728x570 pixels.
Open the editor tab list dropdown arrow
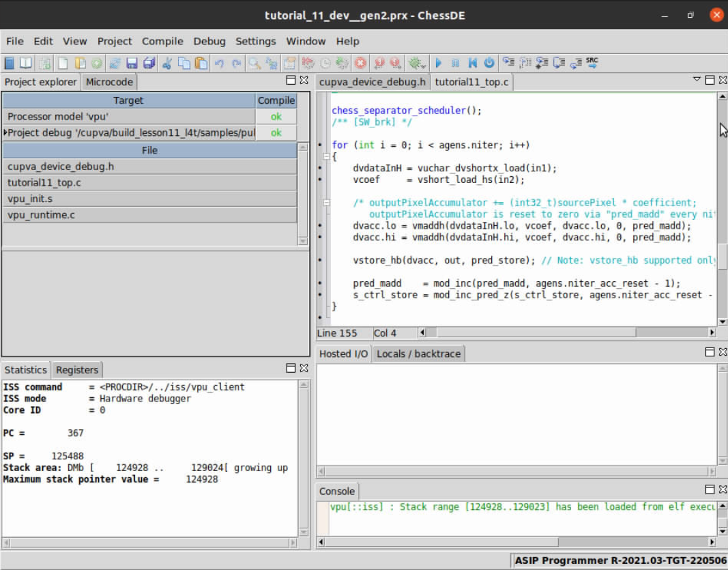[x=697, y=80]
